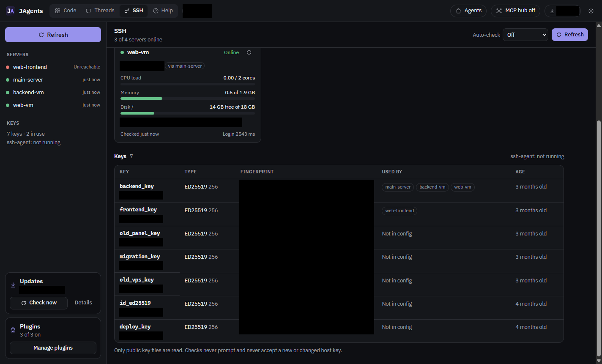Screen dimensions: 602x364
Task: Click the page vertical scrollbar
Action: [598, 238]
